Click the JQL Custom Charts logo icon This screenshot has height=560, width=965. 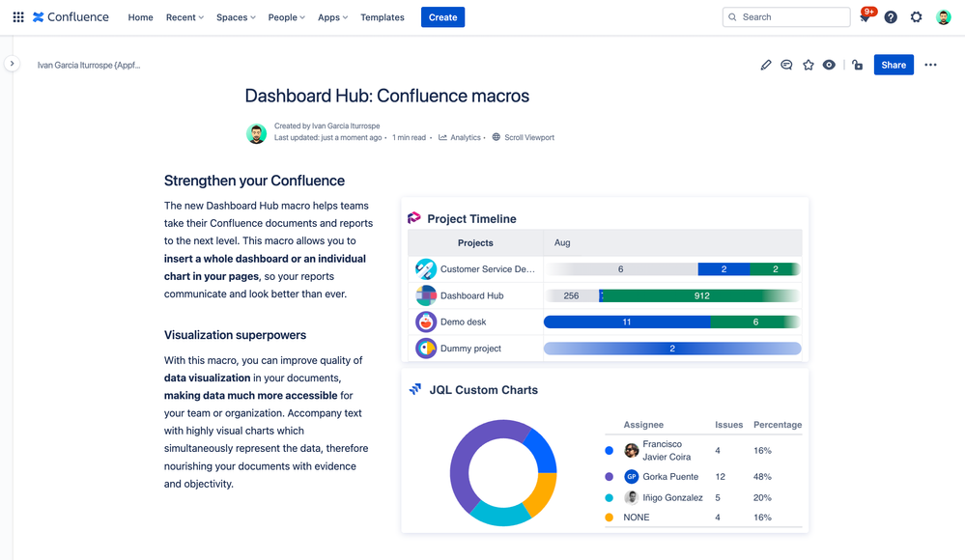click(415, 389)
